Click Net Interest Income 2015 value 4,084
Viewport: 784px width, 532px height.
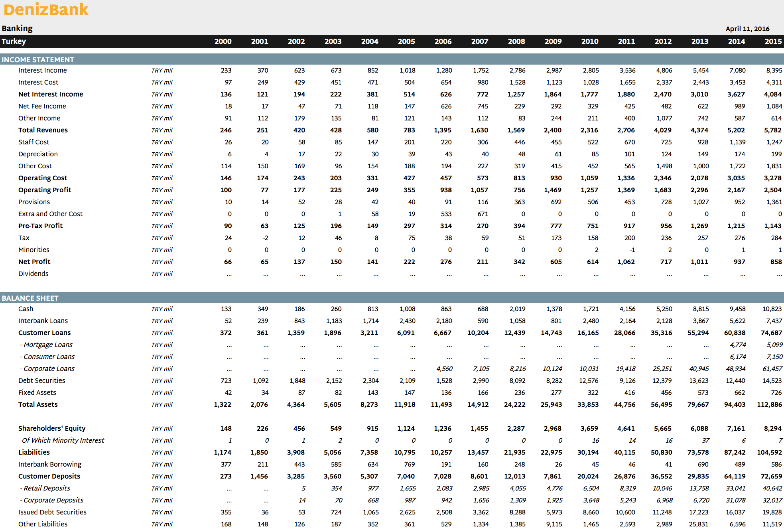773,94
